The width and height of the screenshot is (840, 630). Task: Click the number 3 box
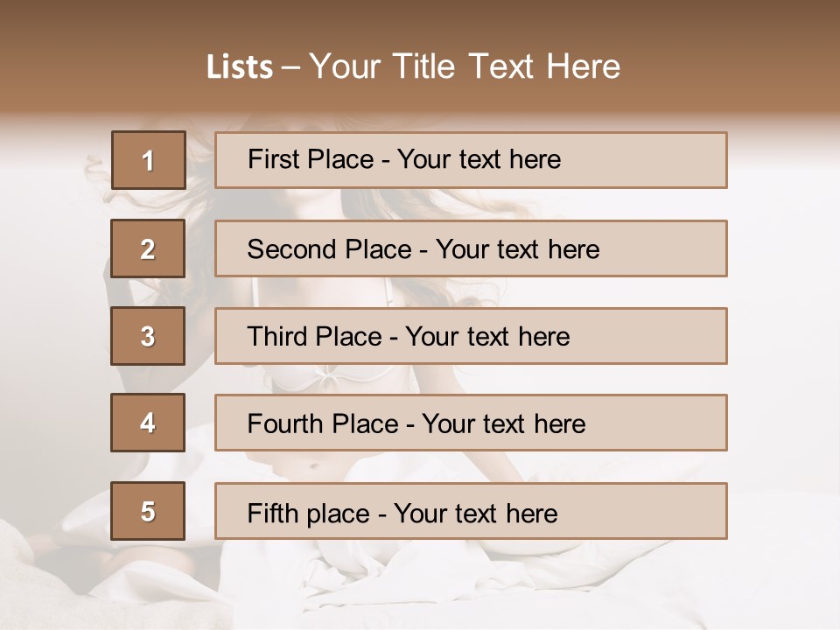pyautogui.click(x=148, y=336)
